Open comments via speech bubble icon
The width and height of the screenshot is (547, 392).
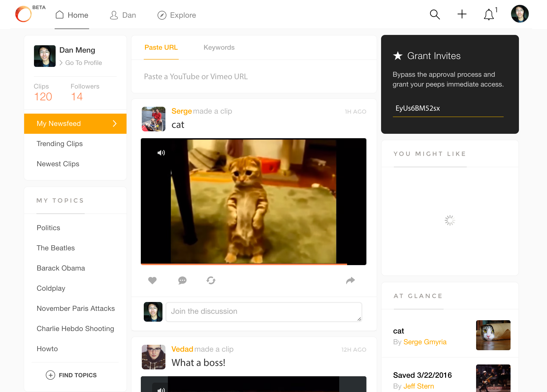click(182, 280)
